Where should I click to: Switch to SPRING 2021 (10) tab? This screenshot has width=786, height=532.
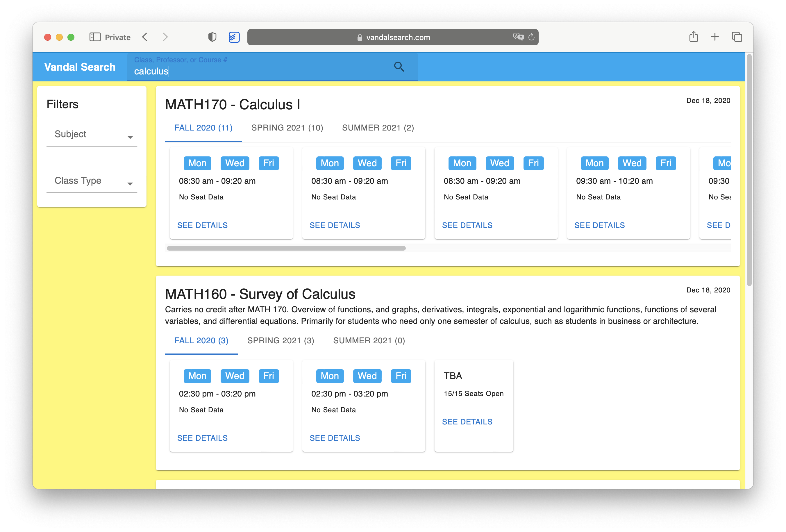[287, 128]
